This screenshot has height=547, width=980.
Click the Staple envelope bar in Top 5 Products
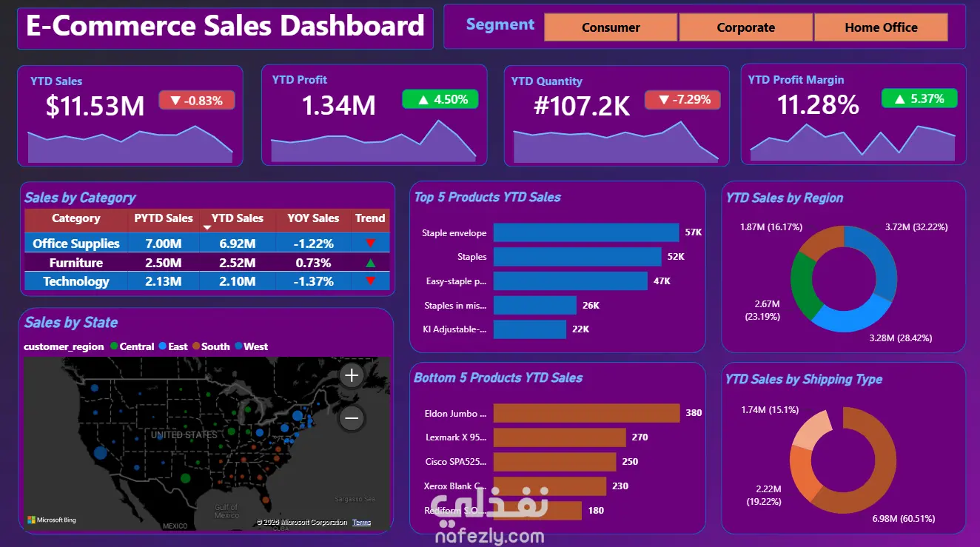click(586, 232)
